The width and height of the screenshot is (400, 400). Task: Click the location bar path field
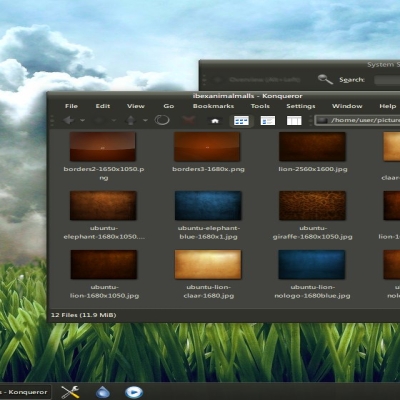(357, 120)
